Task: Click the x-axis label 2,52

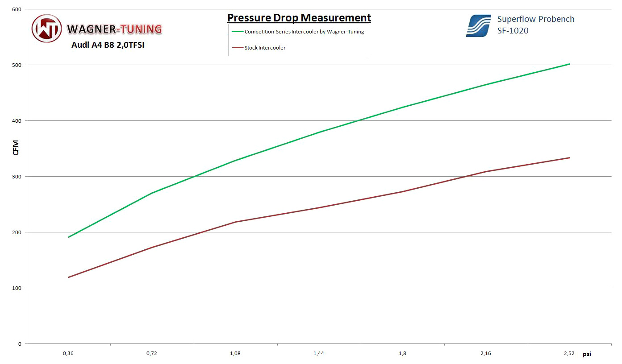Action: pyautogui.click(x=569, y=353)
